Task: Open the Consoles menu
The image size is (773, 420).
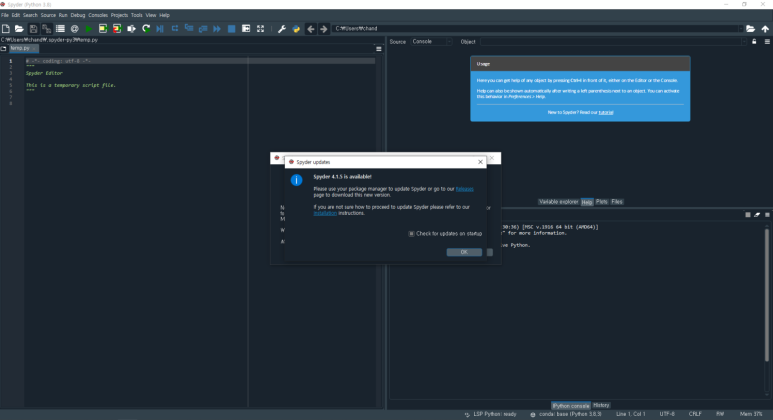Action: (98, 15)
